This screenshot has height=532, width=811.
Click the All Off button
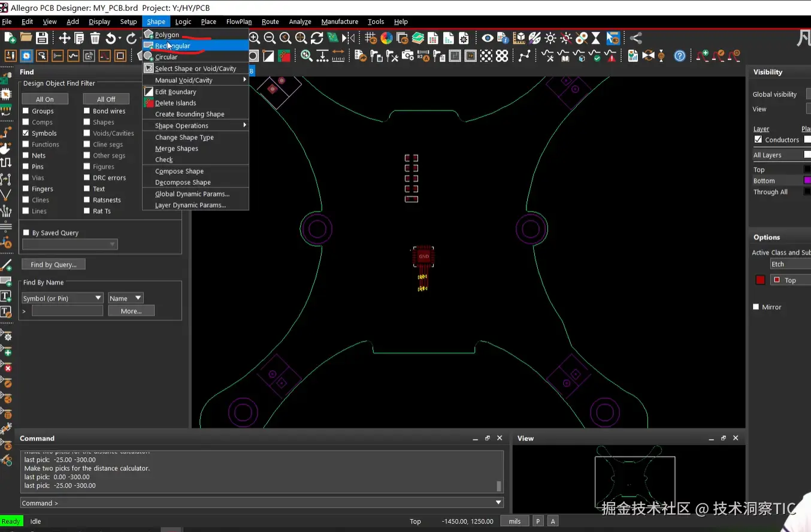point(106,99)
